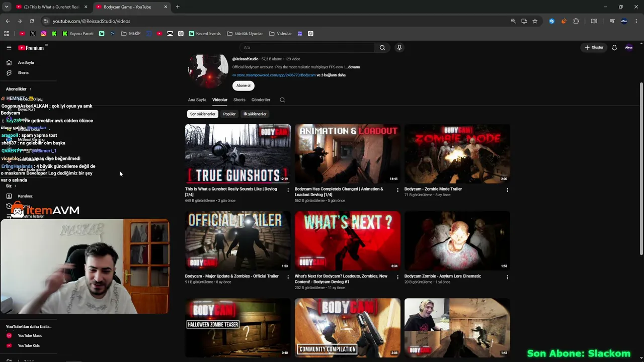This screenshot has width=644, height=362.
Task: Open the YouTube hamburger guide menu
Action: pos(9,48)
